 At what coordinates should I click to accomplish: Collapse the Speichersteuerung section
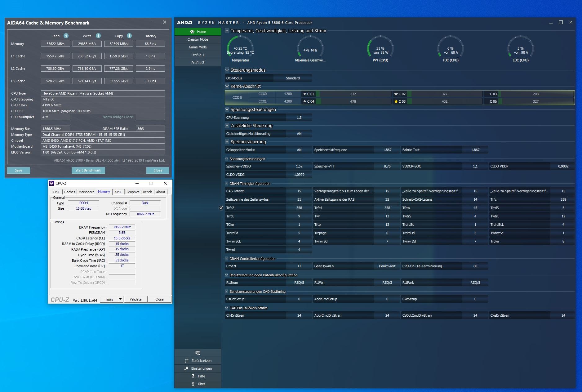227,142
